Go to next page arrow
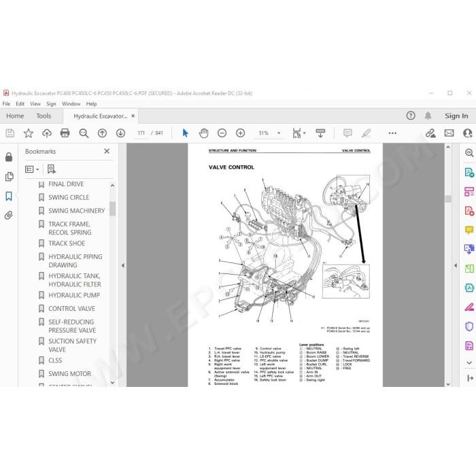This screenshot has width=476, height=476. [x=120, y=133]
